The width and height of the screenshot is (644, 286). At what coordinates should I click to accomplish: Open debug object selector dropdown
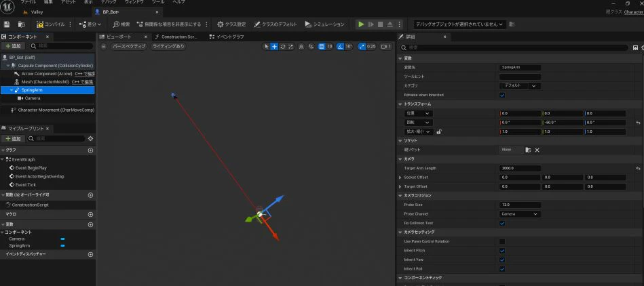click(x=459, y=24)
